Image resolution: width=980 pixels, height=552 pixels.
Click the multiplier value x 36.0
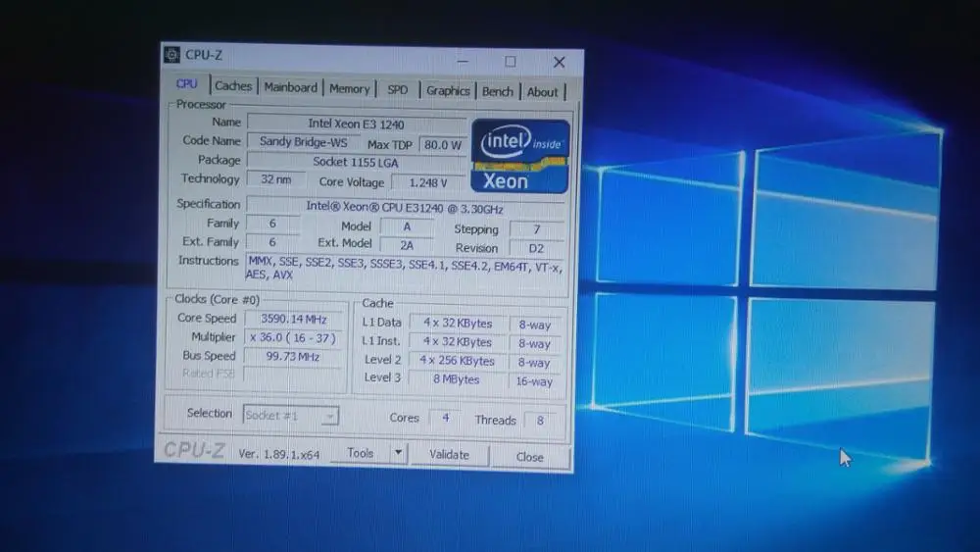coord(293,337)
